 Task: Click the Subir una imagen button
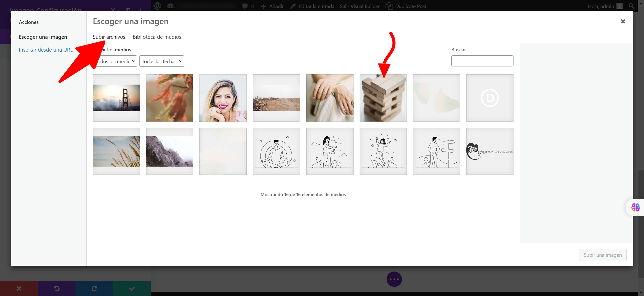(603, 255)
